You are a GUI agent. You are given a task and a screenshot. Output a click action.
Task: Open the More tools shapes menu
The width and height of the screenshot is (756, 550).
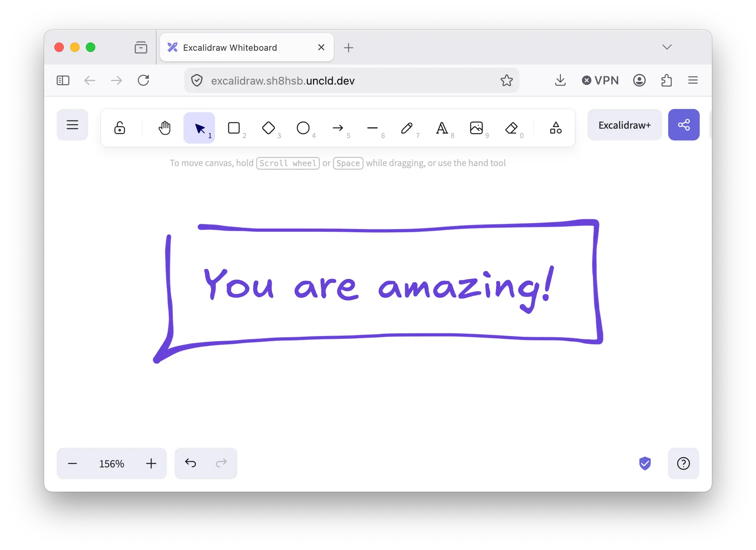tap(556, 128)
